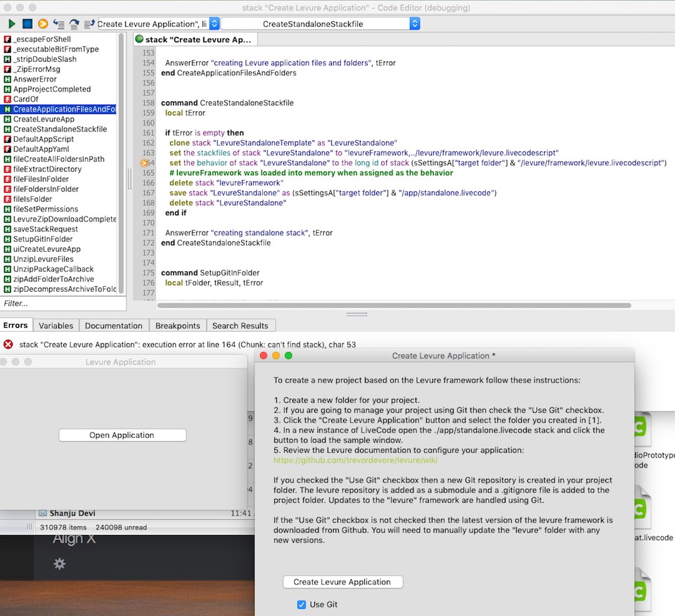The image size is (675, 616).
Task: Click the gear icon below Align X
Action: click(x=60, y=564)
